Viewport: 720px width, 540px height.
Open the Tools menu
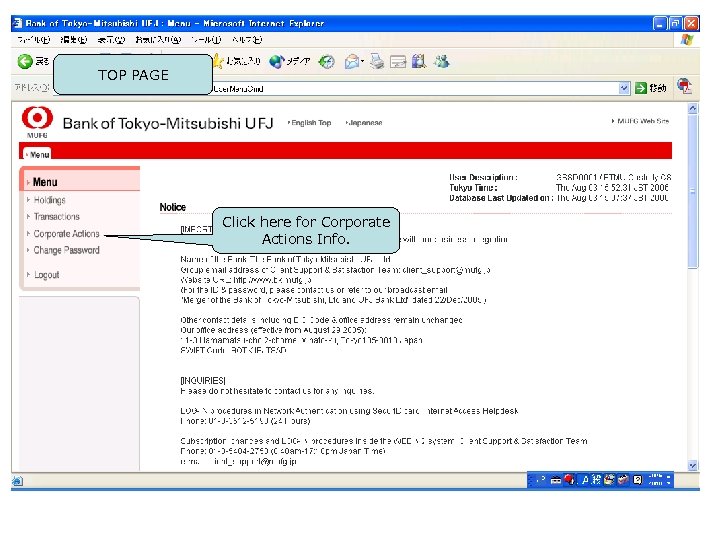click(206, 40)
